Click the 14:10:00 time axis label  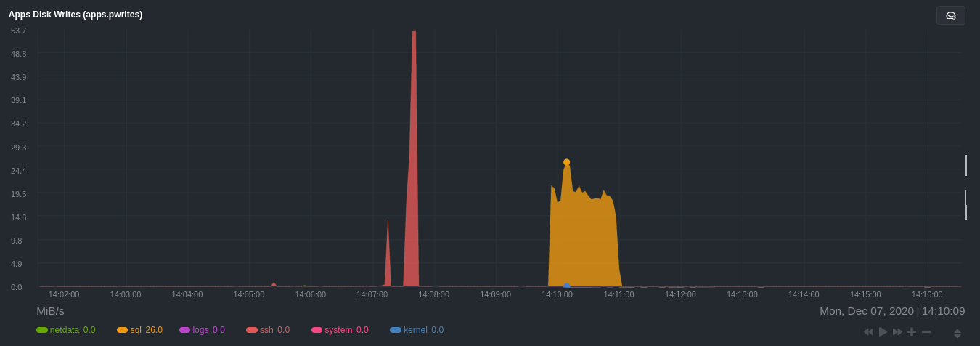pos(557,294)
